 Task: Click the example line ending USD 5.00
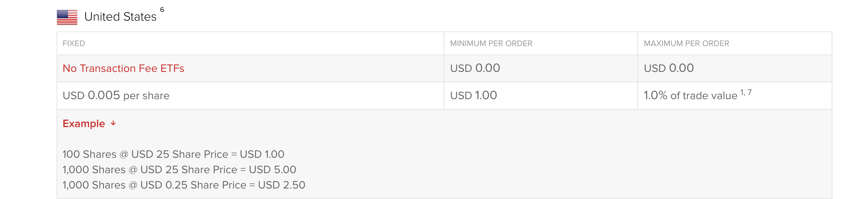(179, 170)
